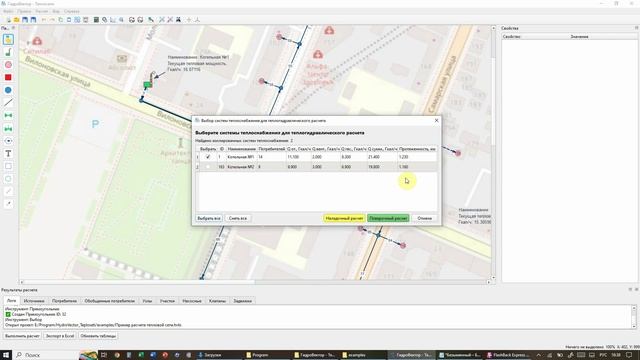Open the Справка menu
640x360 pixels.
[x=72, y=11]
